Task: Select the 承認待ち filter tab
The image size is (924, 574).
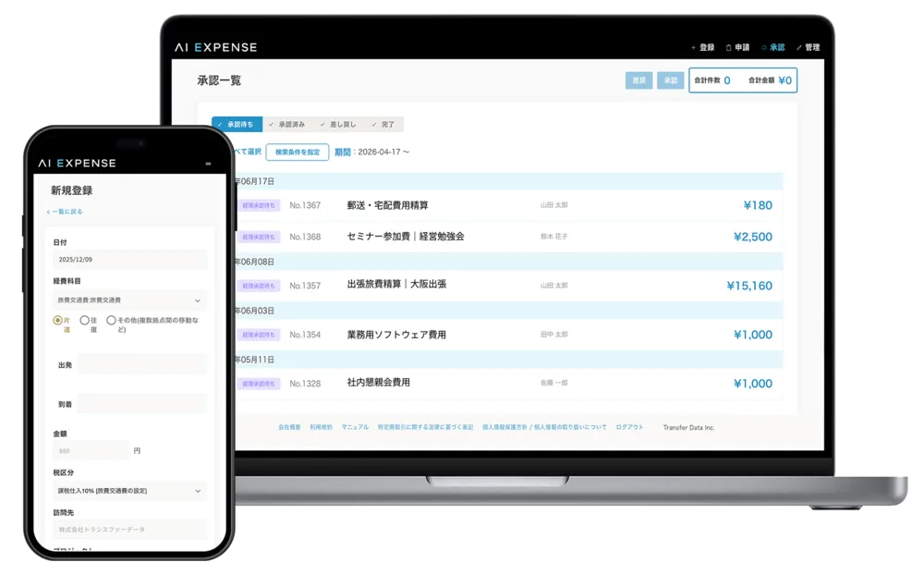Action: (237, 125)
